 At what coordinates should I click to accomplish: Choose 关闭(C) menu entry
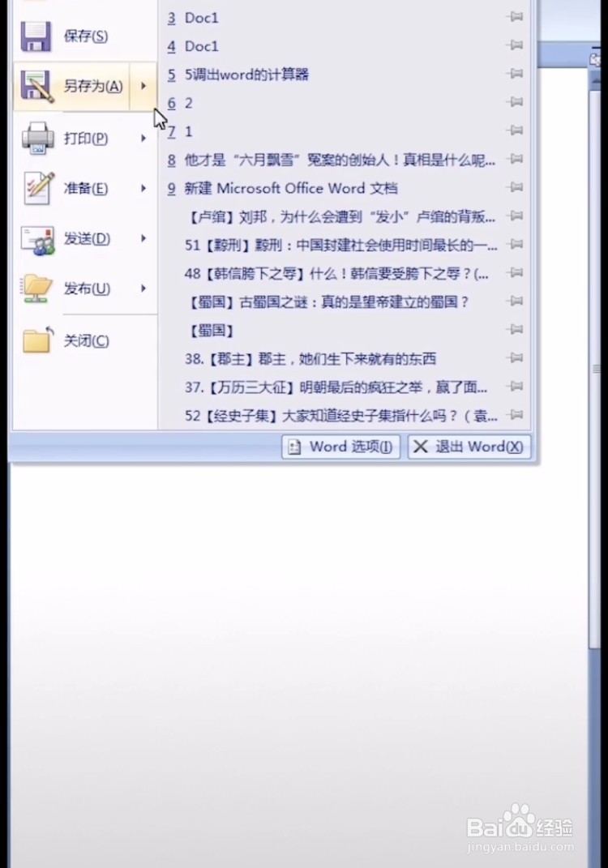point(85,340)
